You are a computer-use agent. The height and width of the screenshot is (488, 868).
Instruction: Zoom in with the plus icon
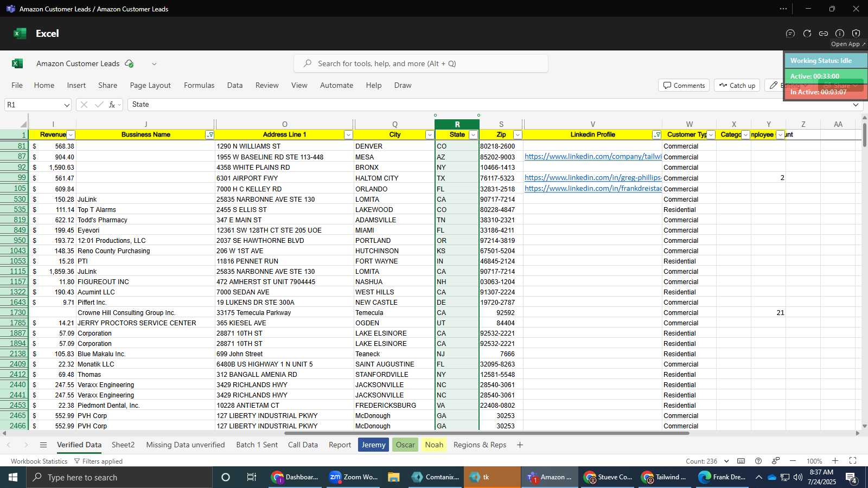[835, 461]
